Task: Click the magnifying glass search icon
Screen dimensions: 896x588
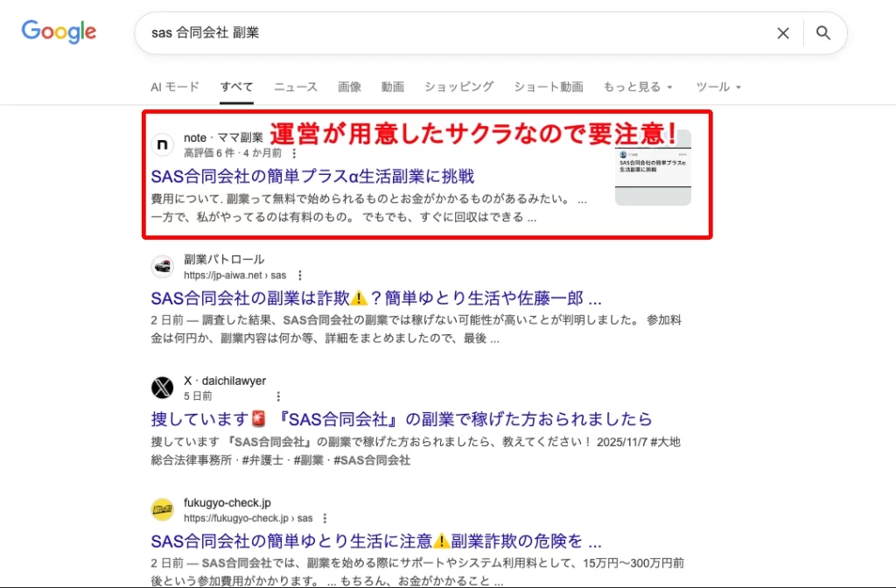Action: point(822,33)
